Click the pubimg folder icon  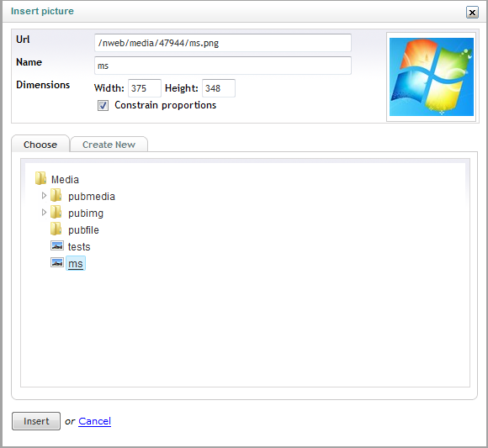click(x=56, y=212)
